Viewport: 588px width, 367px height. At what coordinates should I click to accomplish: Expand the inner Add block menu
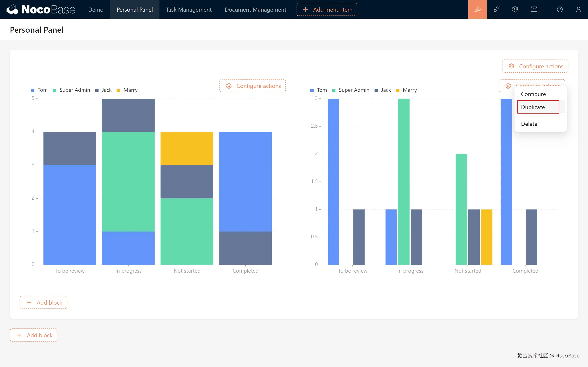pyautogui.click(x=43, y=302)
